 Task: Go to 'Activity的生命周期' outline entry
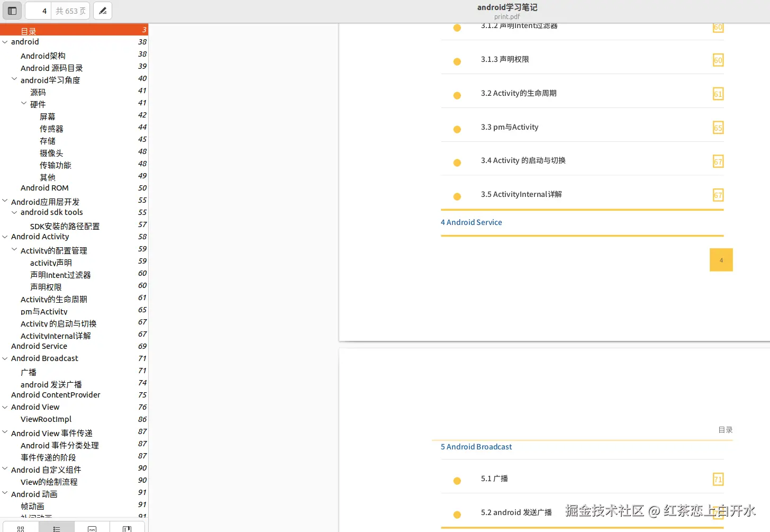(x=54, y=299)
